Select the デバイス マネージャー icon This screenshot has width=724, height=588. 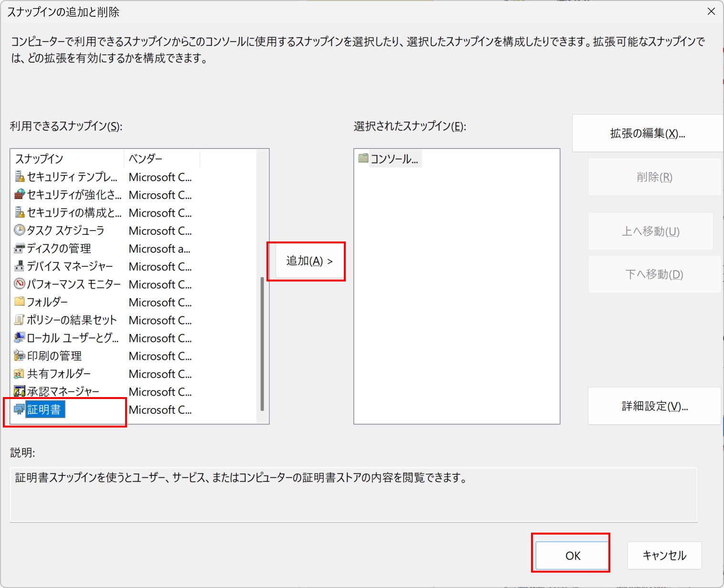click(20, 266)
